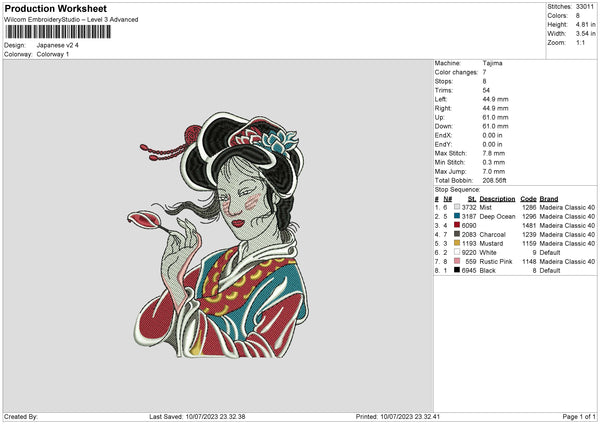This screenshot has width=600, height=424.
Task: Click the 'Charcoal' description text
Action: pyautogui.click(x=492, y=235)
